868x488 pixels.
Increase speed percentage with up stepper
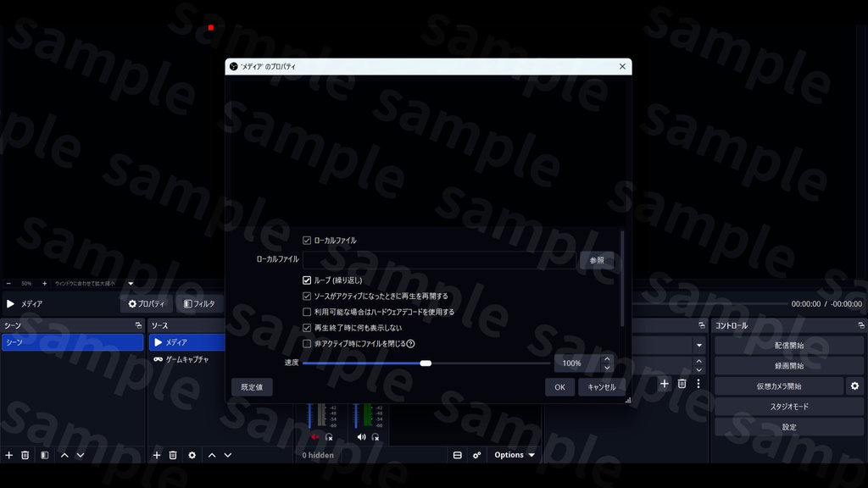(x=607, y=359)
